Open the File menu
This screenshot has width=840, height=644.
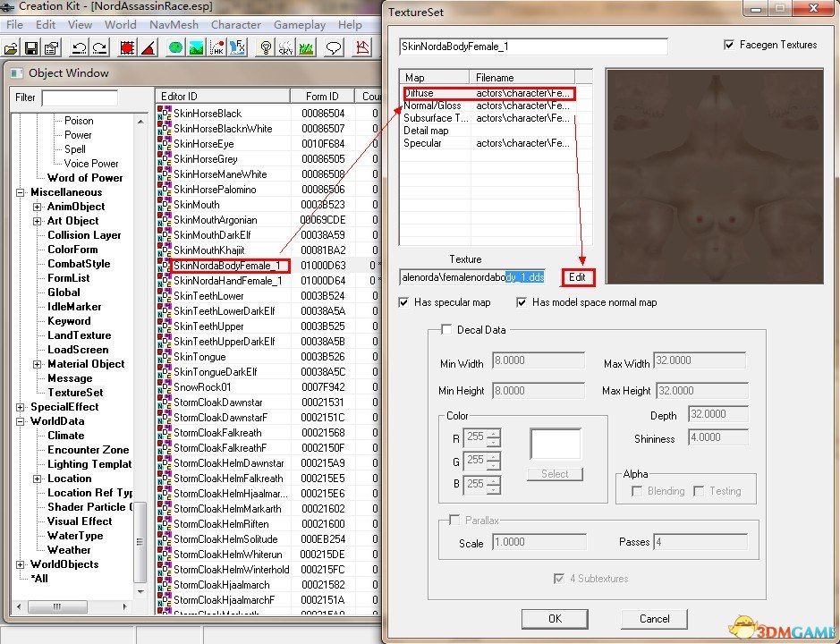click(14, 25)
